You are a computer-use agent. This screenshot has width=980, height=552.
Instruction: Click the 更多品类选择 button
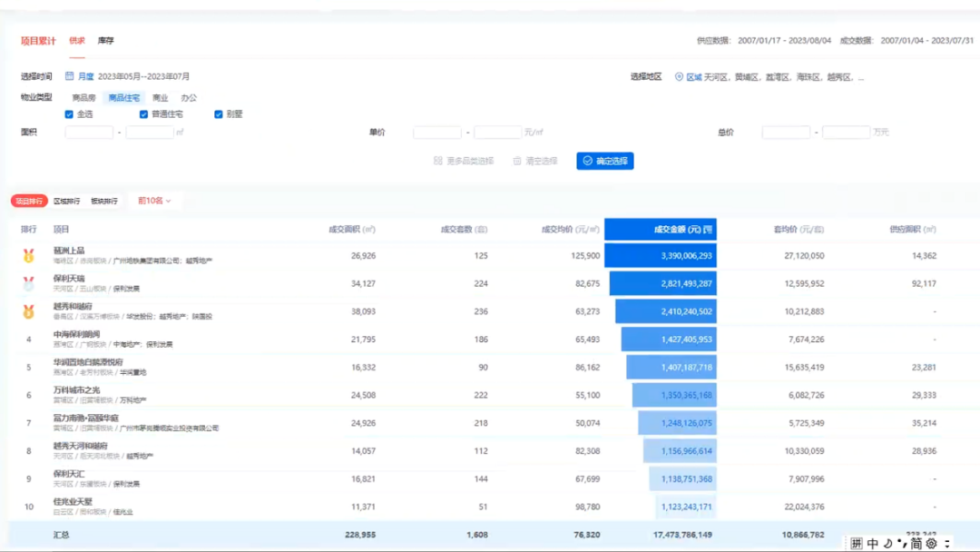tap(464, 161)
